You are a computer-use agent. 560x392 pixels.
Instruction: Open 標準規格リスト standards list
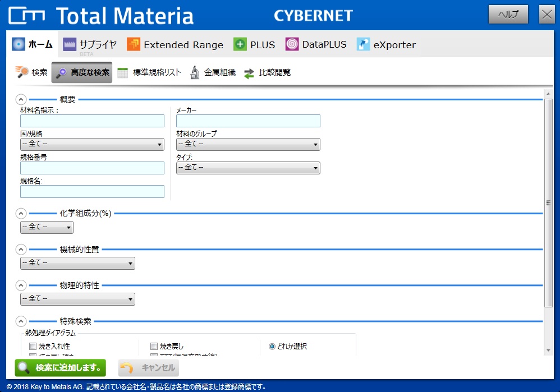pyautogui.click(x=149, y=72)
